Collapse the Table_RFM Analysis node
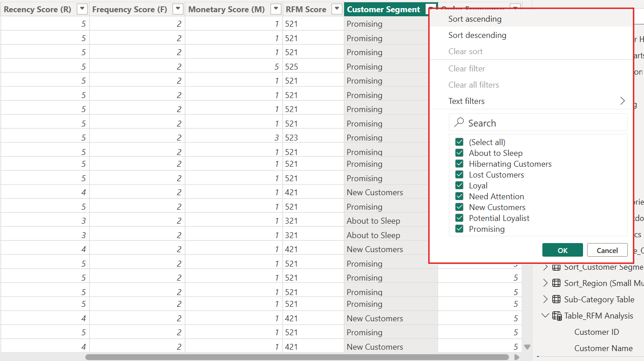This screenshot has height=361, width=644. tap(545, 315)
